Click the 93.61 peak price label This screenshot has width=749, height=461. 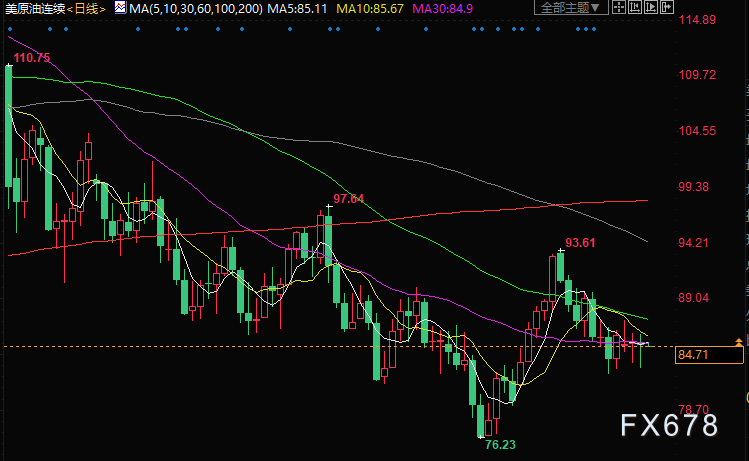581,242
